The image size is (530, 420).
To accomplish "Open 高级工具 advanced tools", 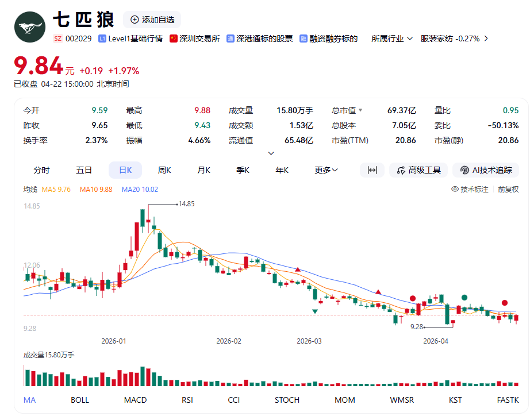I will tap(418, 170).
